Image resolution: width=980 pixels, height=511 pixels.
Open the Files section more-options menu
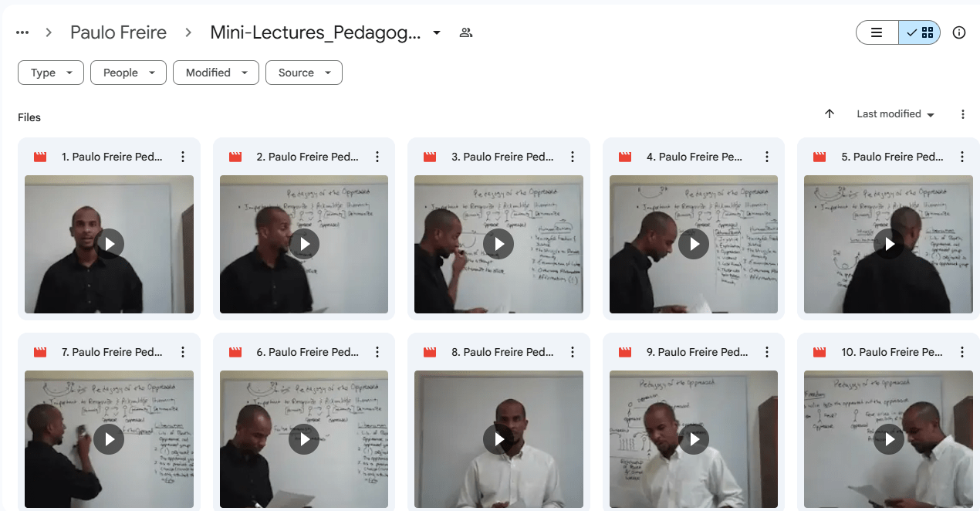[963, 114]
